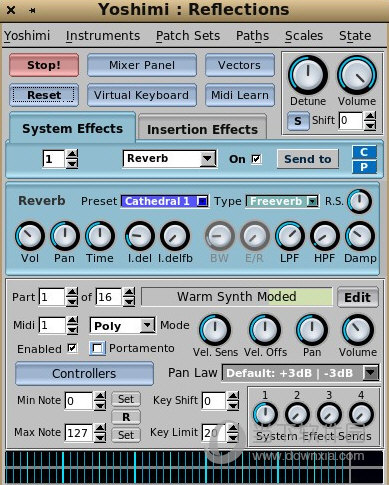The width and height of the screenshot is (389, 485).
Task: Open the Paths menu
Action: click(252, 35)
